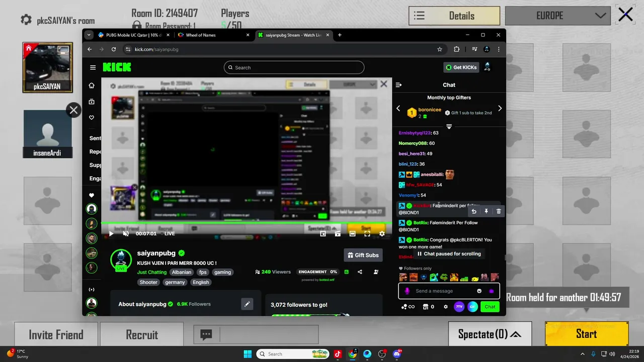Viewport: 644px width, 362px height.
Task: Select the insaneArdi player slot
Action: pyautogui.click(x=48, y=134)
